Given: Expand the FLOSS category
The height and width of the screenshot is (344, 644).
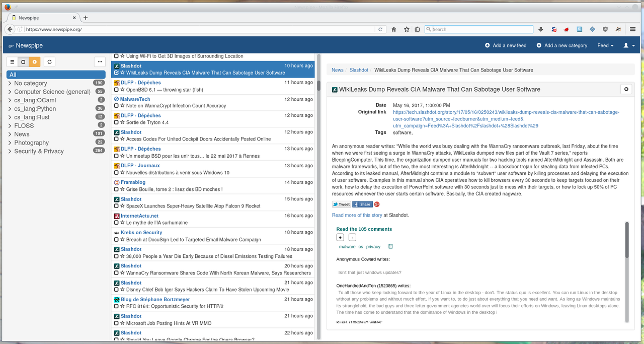Looking at the screenshot, I should pyautogui.click(x=10, y=125).
